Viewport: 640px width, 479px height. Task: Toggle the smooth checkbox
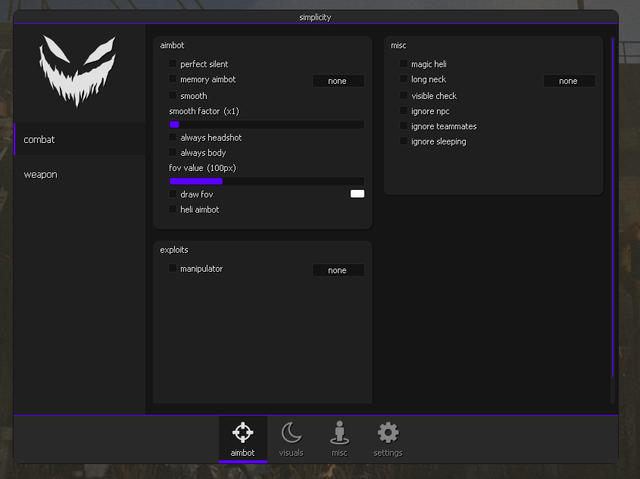pos(173,95)
